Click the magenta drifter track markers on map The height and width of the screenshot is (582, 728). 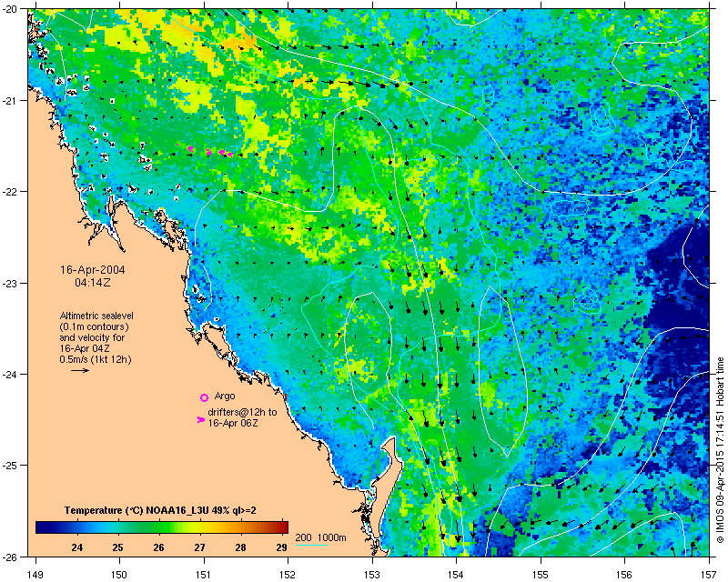206,150
